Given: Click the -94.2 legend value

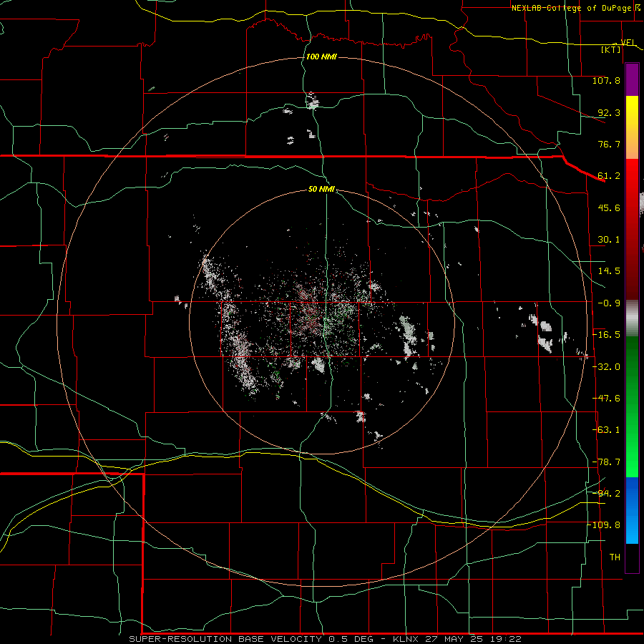Looking at the screenshot, I should pyautogui.click(x=606, y=494).
